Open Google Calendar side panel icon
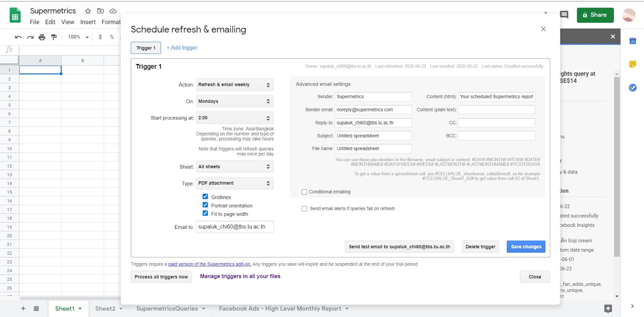Viewport: 644px width, 317px height. tap(633, 41)
